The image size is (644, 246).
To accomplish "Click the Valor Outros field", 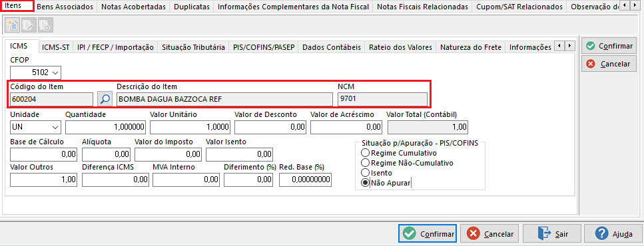I will point(44,180).
